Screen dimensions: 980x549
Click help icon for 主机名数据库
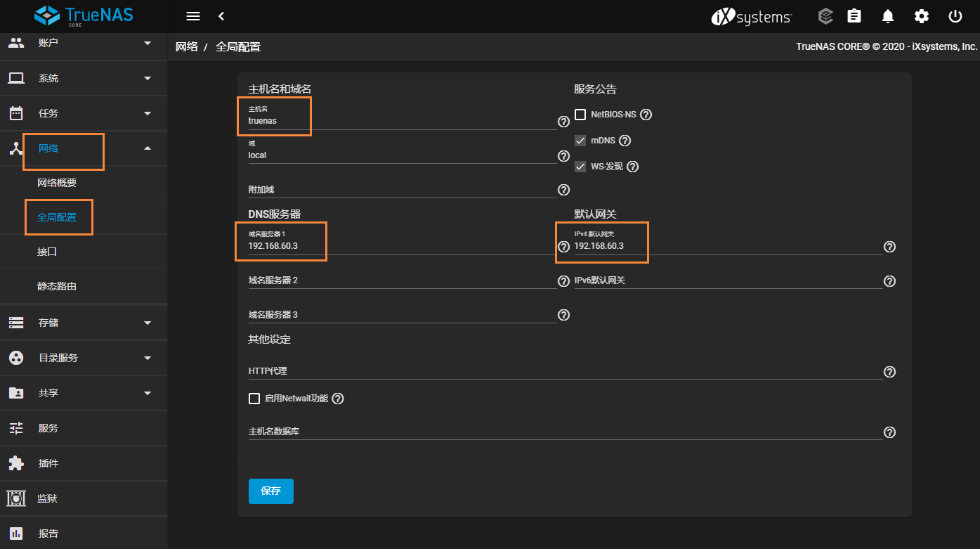[889, 432]
